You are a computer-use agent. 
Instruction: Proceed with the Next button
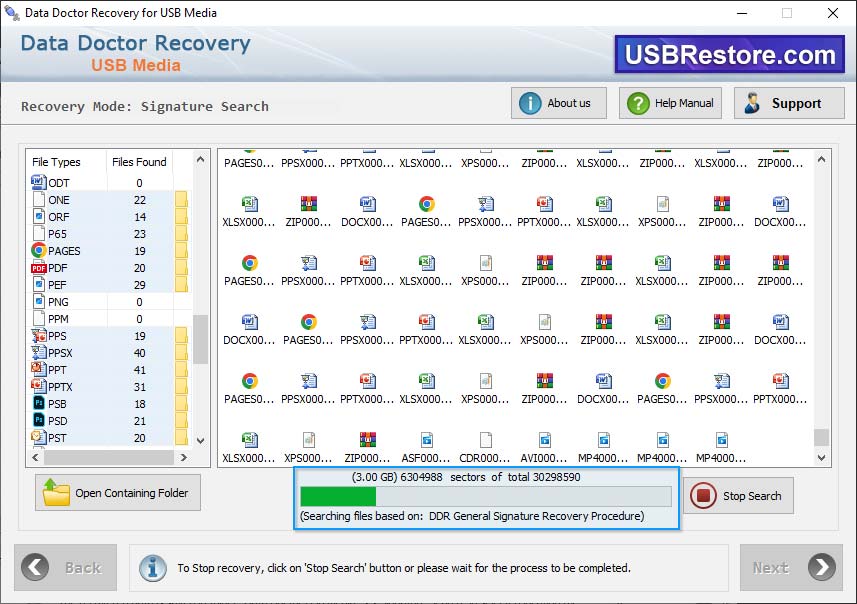791,567
